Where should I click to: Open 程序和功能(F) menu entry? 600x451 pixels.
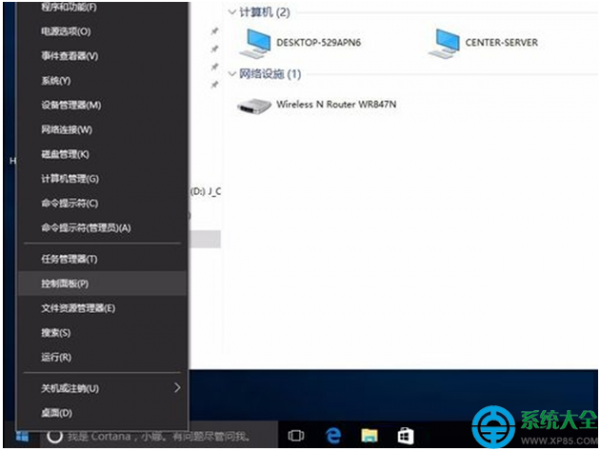tap(103, 8)
